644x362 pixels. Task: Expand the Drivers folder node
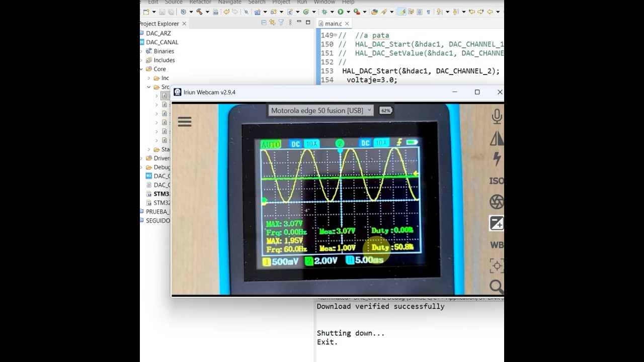141,158
